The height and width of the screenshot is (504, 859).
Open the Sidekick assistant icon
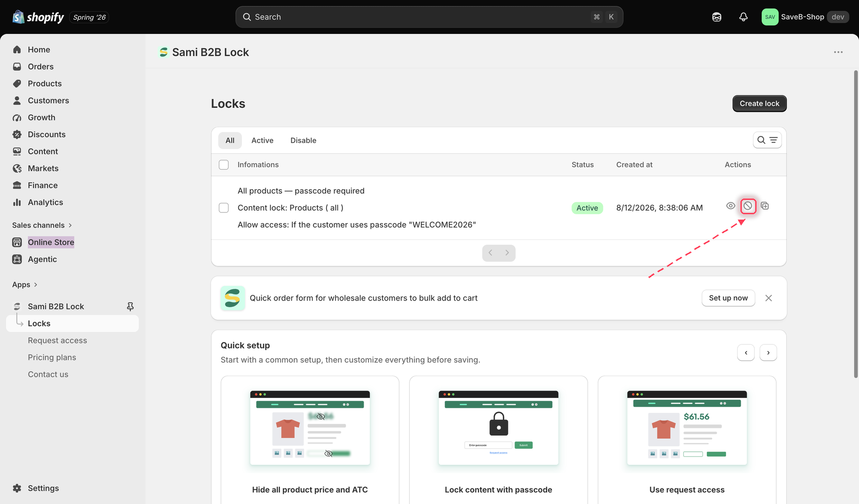click(x=717, y=17)
